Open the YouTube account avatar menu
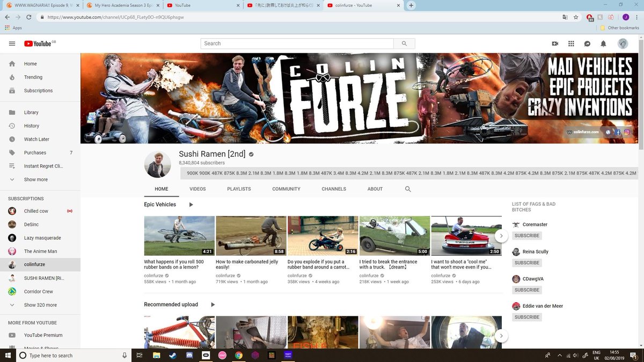Image resolution: width=644 pixels, height=362 pixels. (623, 44)
